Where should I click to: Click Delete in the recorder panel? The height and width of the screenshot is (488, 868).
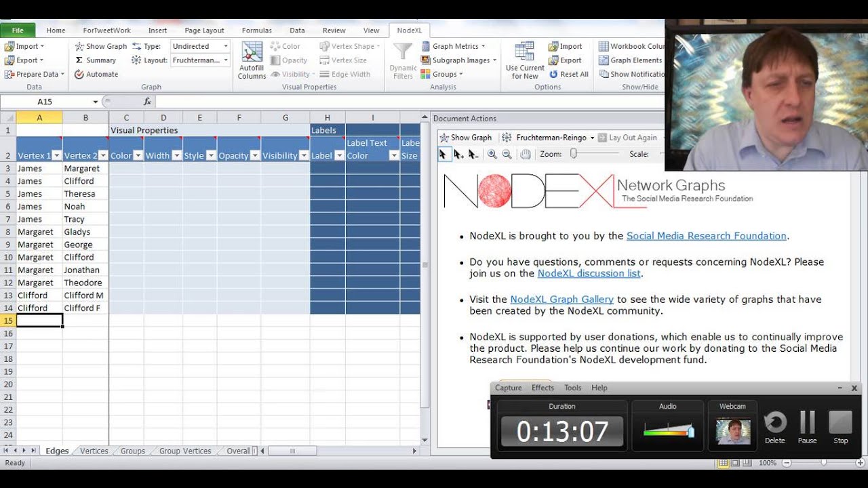click(x=775, y=428)
